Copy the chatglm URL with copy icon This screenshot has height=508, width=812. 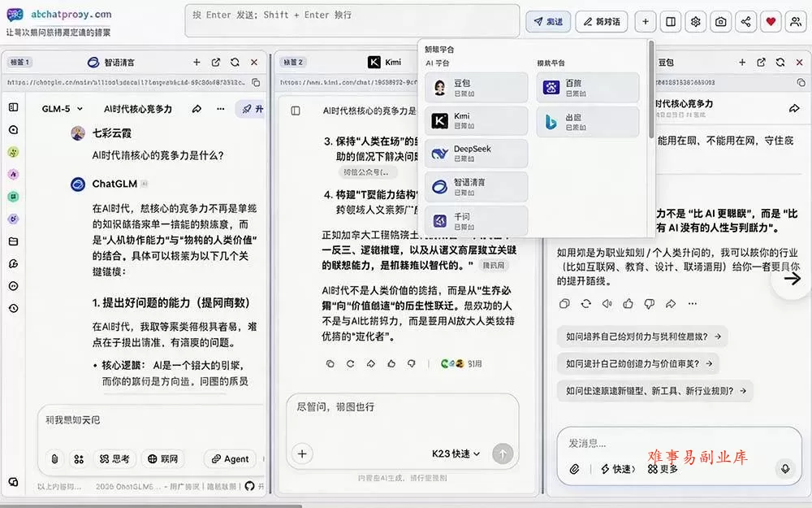coord(256,82)
